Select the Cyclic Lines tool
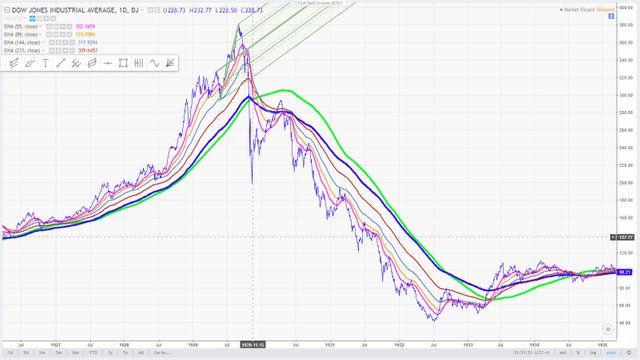 coord(139,63)
